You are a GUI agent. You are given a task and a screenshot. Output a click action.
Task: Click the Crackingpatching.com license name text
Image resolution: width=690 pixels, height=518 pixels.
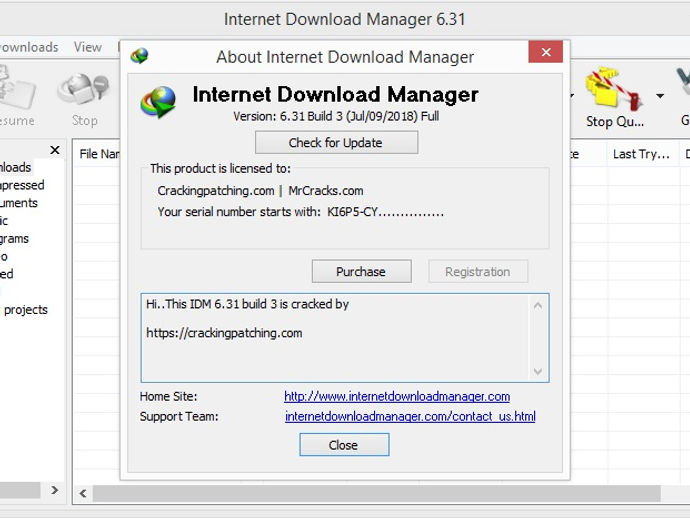point(216,191)
